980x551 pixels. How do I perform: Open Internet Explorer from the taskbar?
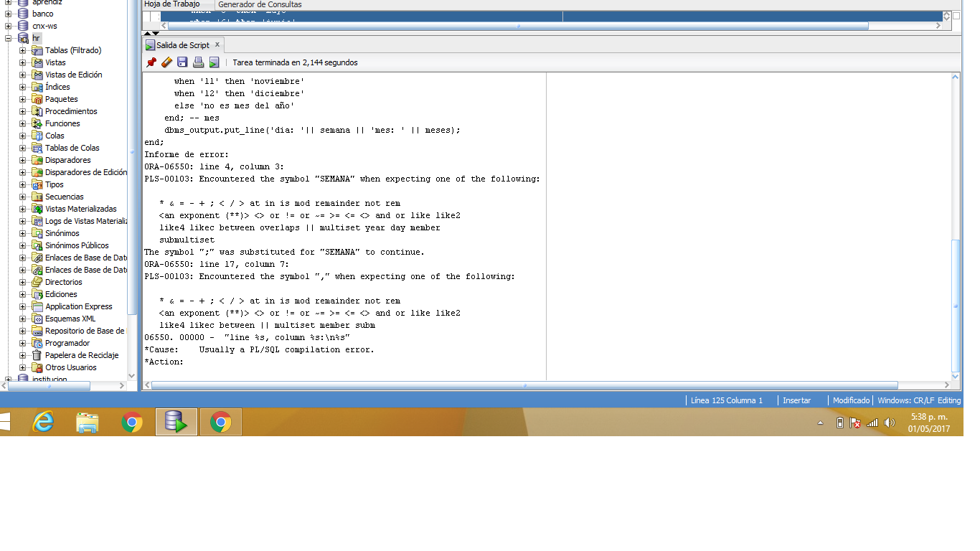coord(44,422)
